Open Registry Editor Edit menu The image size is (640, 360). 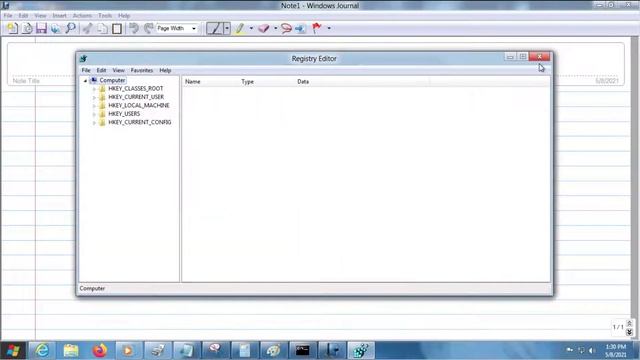(x=101, y=70)
